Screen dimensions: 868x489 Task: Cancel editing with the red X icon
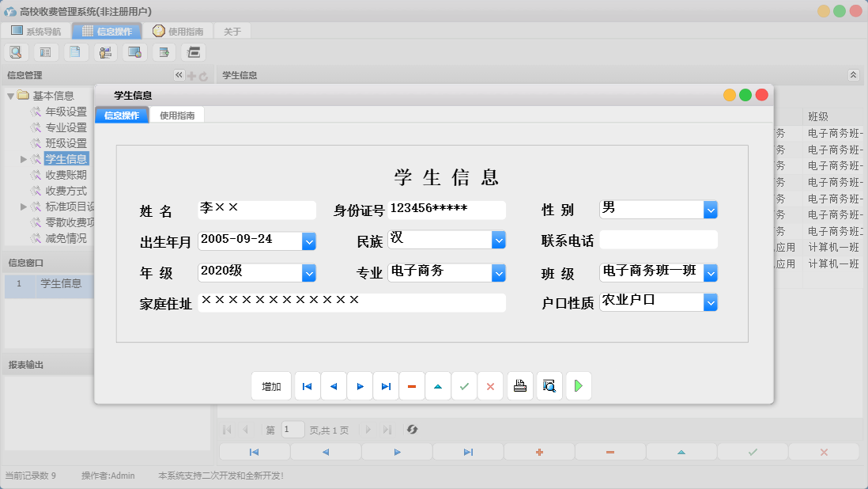(490, 385)
